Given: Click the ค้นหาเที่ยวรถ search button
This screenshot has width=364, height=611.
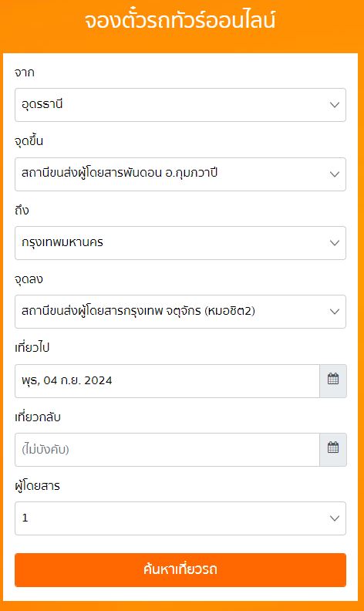Looking at the screenshot, I should click(180, 569).
